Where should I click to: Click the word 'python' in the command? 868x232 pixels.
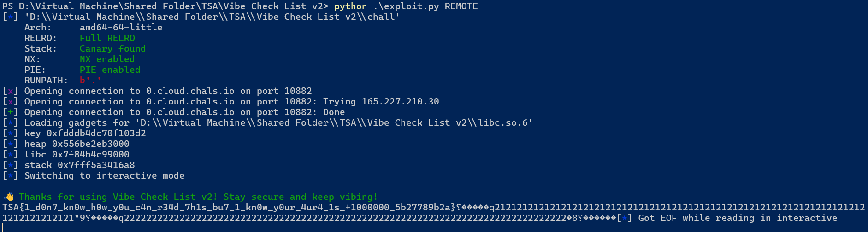[350, 6]
